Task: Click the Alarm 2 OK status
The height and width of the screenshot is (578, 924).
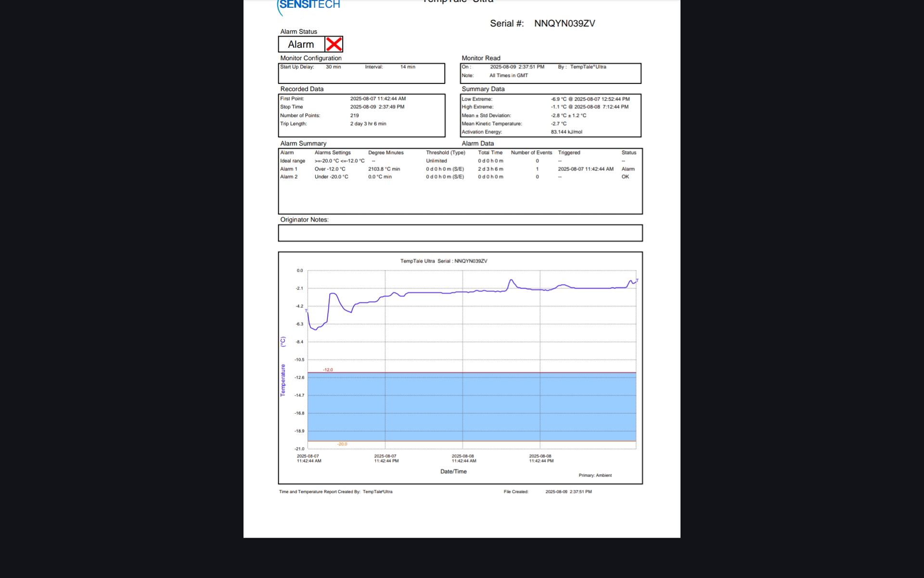Action: coord(625,177)
